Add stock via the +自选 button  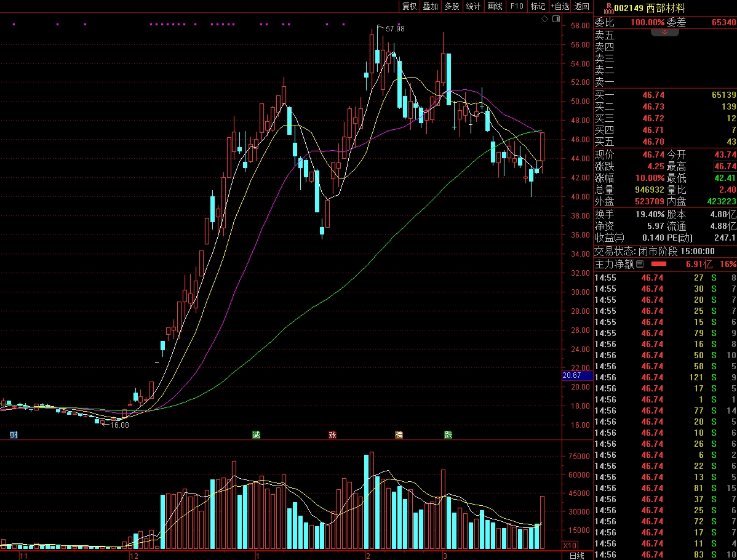click(x=560, y=6)
